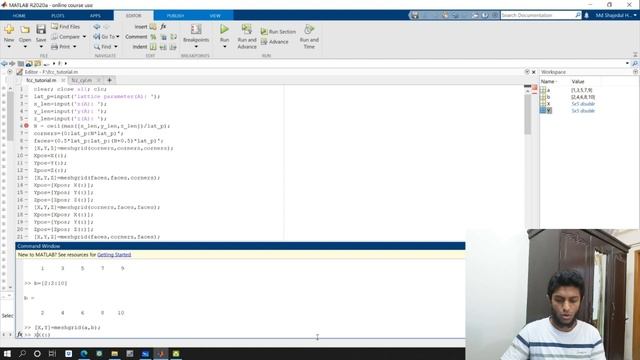Click the Workspace Name column header
This screenshot has height=360, width=640.
coord(547,82)
